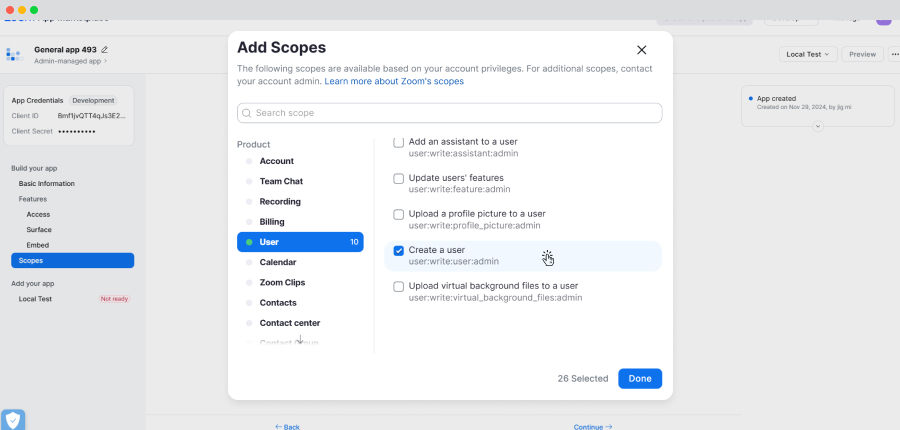Screen dimensions: 900x430
Task: Expand the Admin-managed app chevron
Action: point(105,61)
